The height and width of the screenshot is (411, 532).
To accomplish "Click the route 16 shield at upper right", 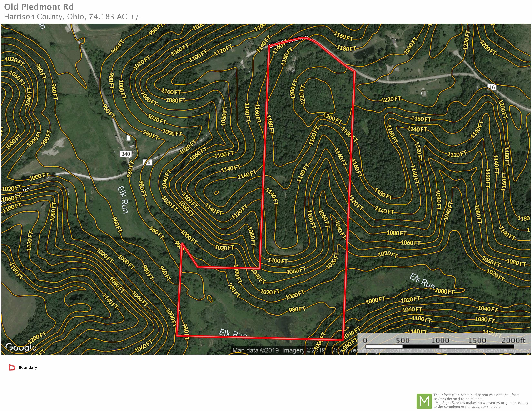I will pos(492,87).
